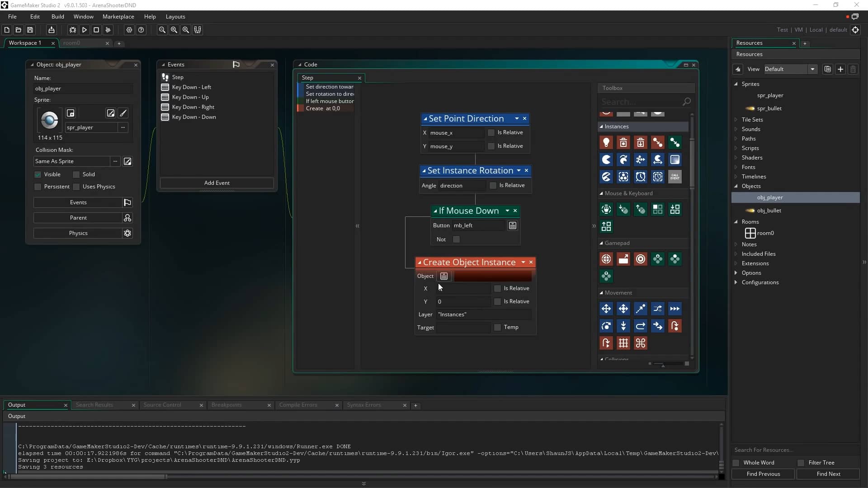Select the Move tool icon in Movement panel
The image size is (868, 488).
[x=606, y=309]
